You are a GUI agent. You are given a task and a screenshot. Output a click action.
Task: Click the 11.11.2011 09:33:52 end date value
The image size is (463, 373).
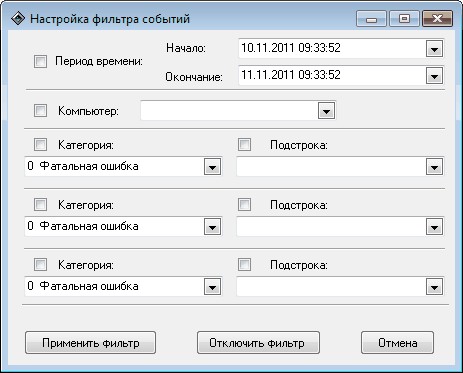point(291,75)
